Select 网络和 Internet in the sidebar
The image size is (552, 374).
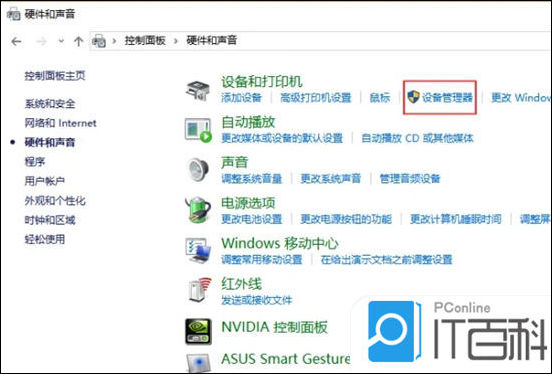60,123
